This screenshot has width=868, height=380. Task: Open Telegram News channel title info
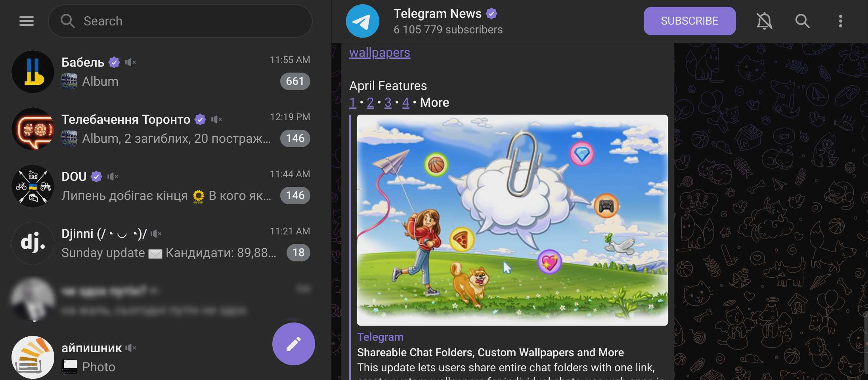point(437,13)
